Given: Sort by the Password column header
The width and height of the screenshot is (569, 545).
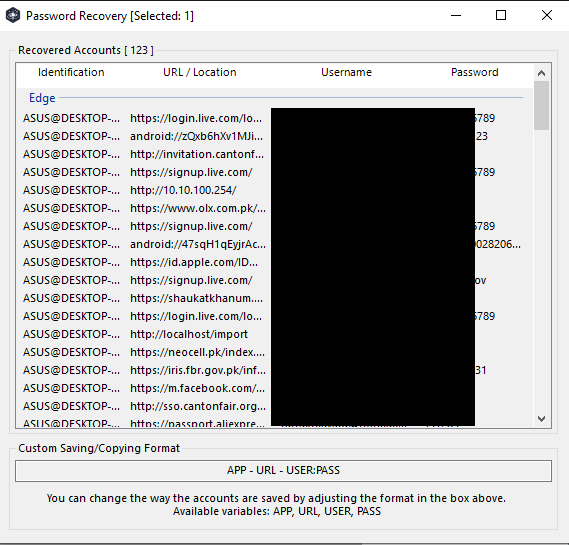Looking at the screenshot, I should 475,72.
